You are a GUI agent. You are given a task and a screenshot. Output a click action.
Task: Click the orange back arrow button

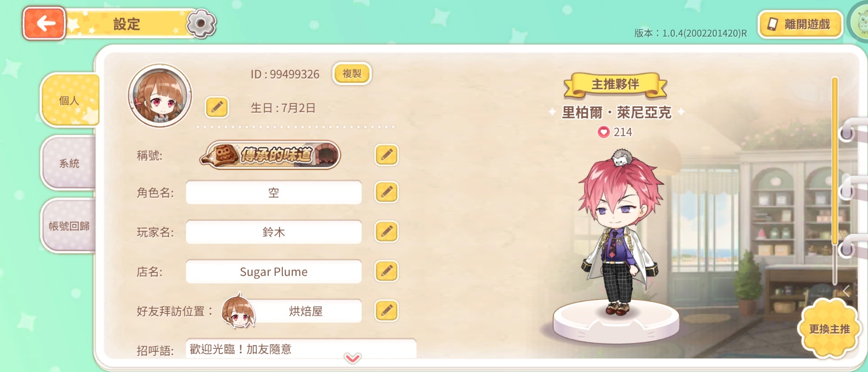[x=45, y=23]
